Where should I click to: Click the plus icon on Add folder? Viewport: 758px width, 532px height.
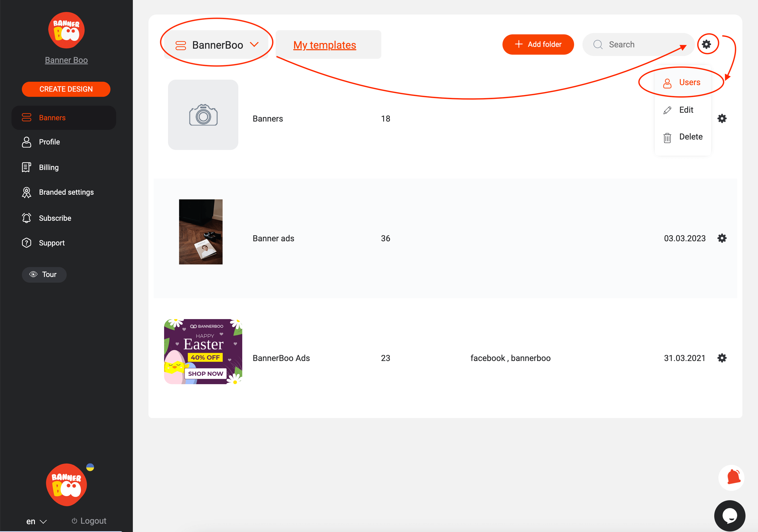coord(519,44)
